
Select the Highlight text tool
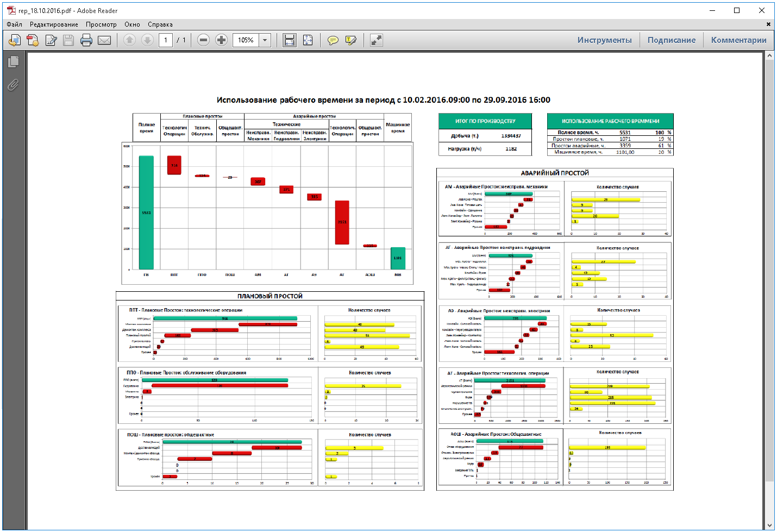click(x=351, y=40)
